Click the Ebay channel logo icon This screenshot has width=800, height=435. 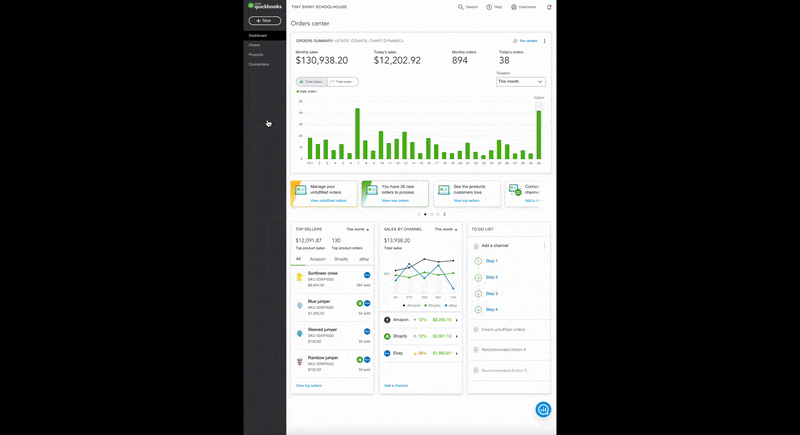[387, 353]
